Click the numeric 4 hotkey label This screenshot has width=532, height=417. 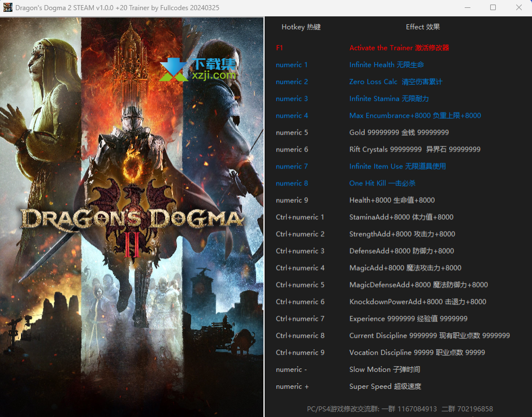pyautogui.click(x=292, y=116)
